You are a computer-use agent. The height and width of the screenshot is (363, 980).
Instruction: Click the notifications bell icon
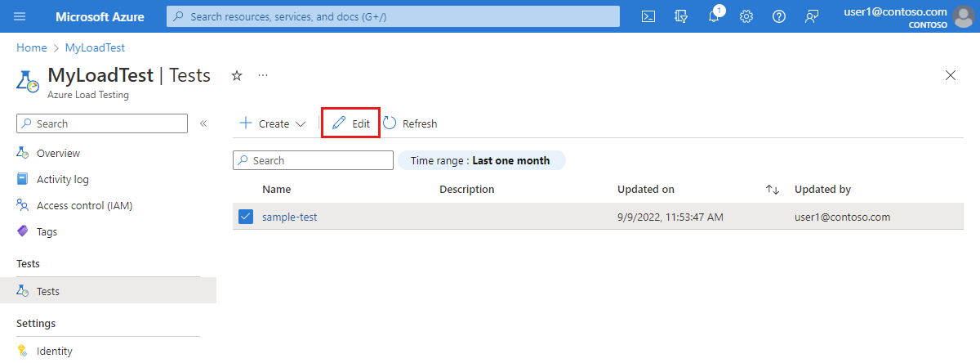pyautogui.click(x=715, y=16)
